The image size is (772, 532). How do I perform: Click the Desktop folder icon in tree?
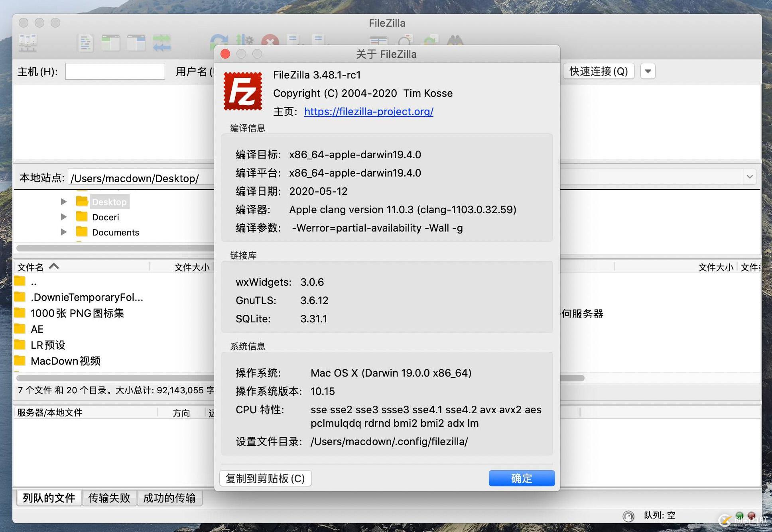(82, 201)
